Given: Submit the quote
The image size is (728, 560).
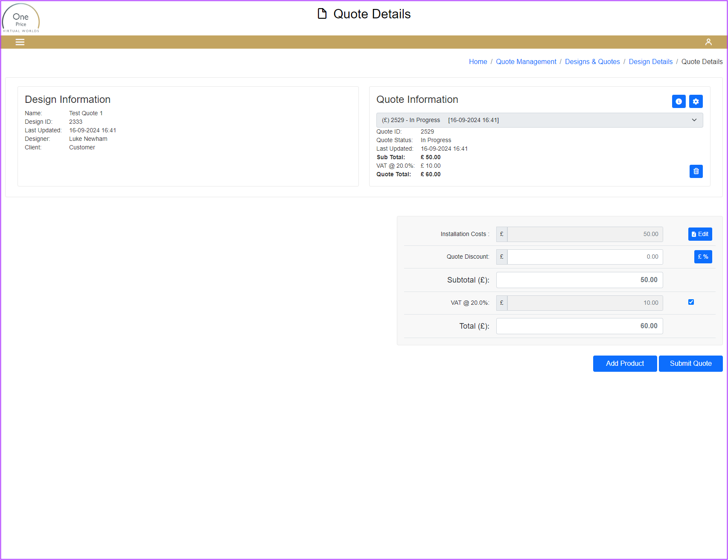Looking at the screenshot, I should coord(690,364).
